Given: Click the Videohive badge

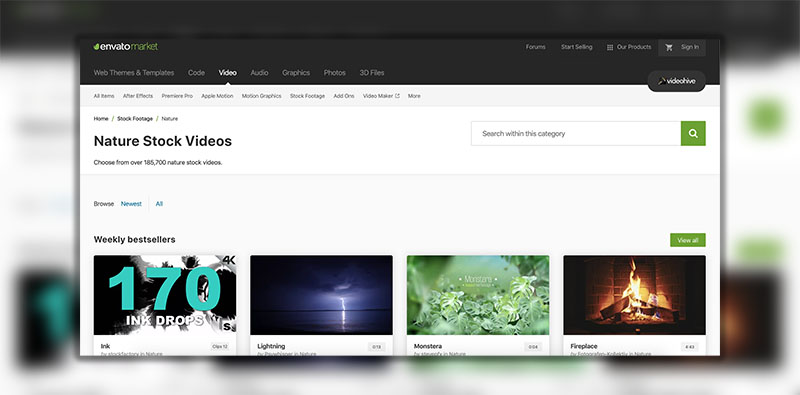Looking at the screenshot, I should 677,81.
